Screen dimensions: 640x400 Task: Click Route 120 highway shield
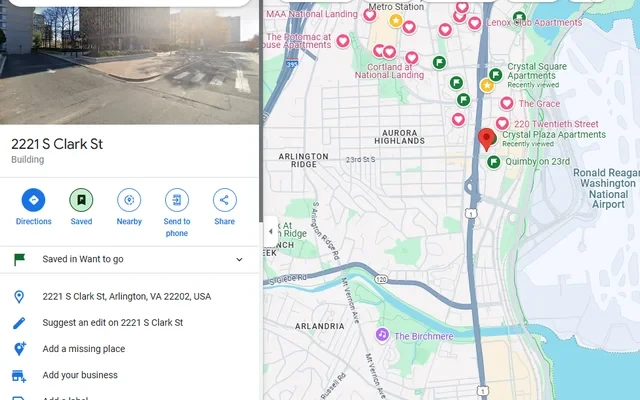tap(381, 279)
